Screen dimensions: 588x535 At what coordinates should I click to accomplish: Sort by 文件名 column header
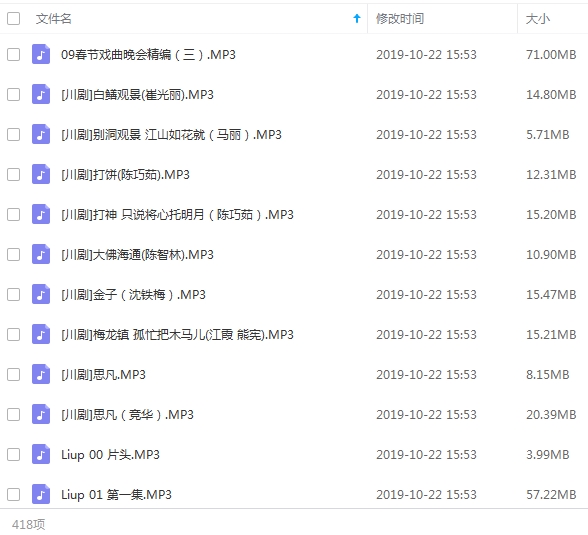[54, 18]
